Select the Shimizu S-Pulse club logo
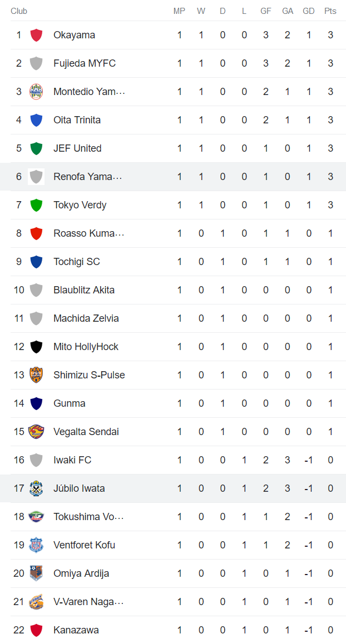Viewport: 346px width, 644px height. tap(36, 375)
